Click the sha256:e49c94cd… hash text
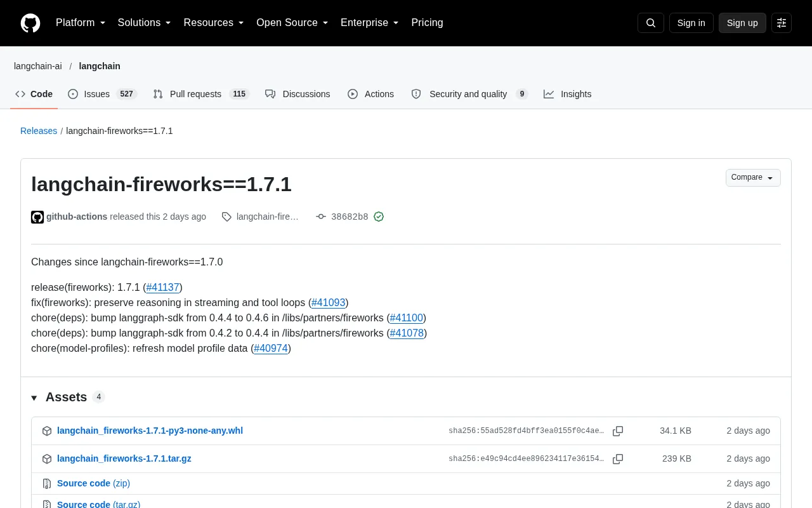The image size is (812, 508). tap(527, 459)
